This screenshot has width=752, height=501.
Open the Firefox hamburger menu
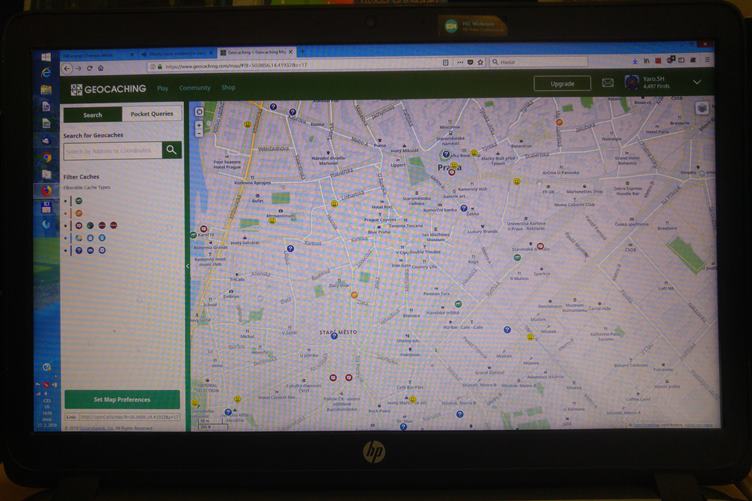707,59
